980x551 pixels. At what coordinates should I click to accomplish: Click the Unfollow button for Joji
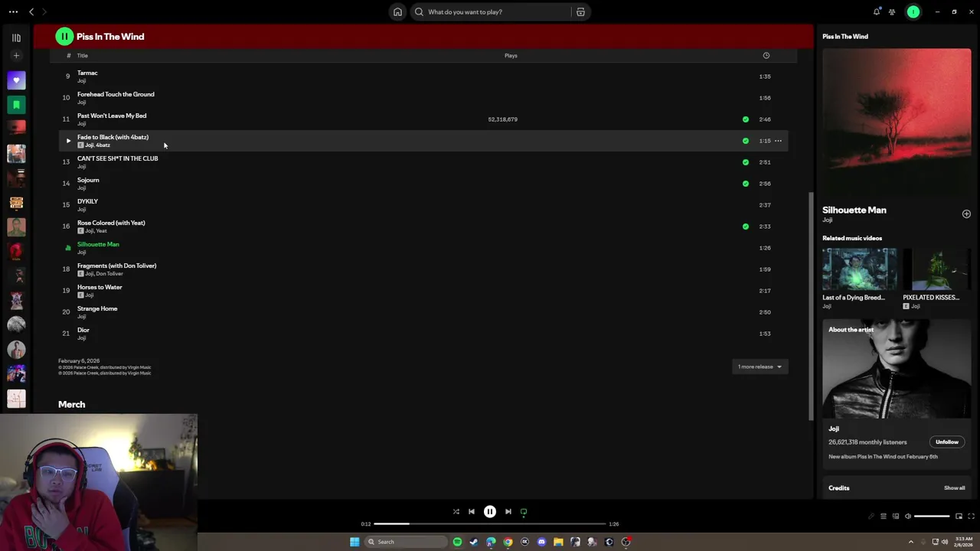click(947, 442)
